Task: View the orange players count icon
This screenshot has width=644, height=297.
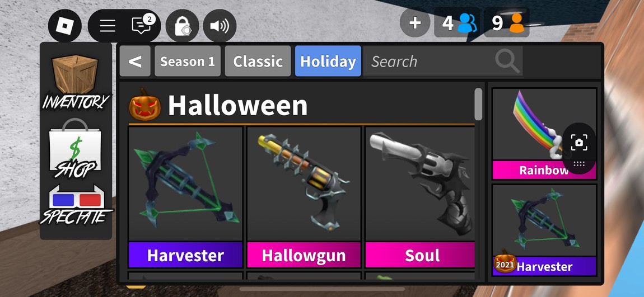Action: (x=516, y=23)
